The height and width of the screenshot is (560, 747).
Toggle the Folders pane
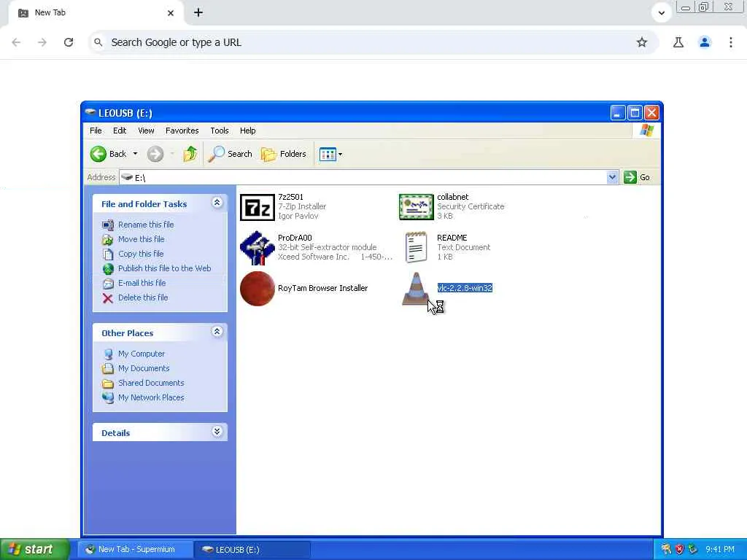[284, 154]
